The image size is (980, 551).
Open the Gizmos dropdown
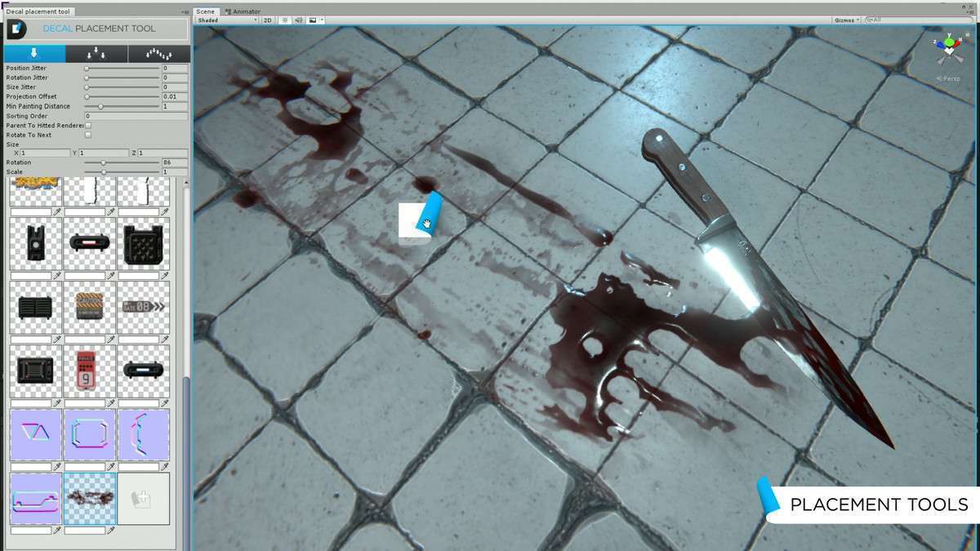tap(846, 20)
